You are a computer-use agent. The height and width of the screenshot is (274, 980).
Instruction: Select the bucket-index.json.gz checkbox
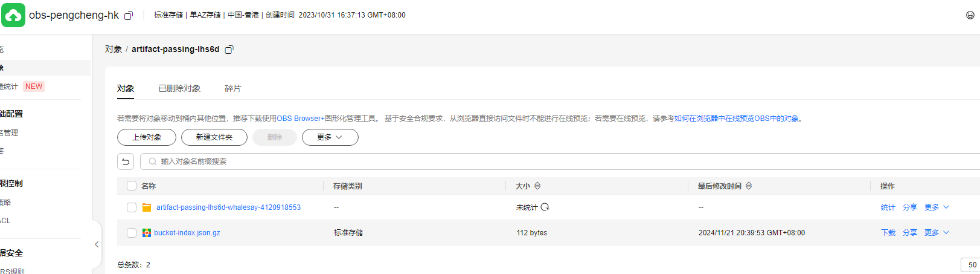(x=132, y=233)
